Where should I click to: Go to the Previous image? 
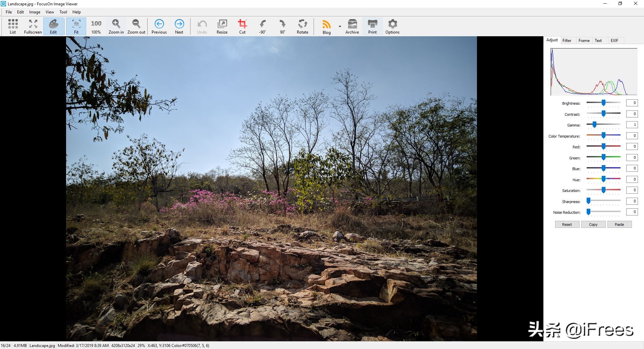(159, 26)
